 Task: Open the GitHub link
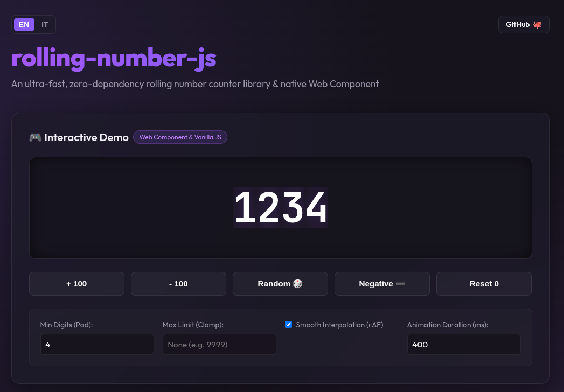click(524, 24)
